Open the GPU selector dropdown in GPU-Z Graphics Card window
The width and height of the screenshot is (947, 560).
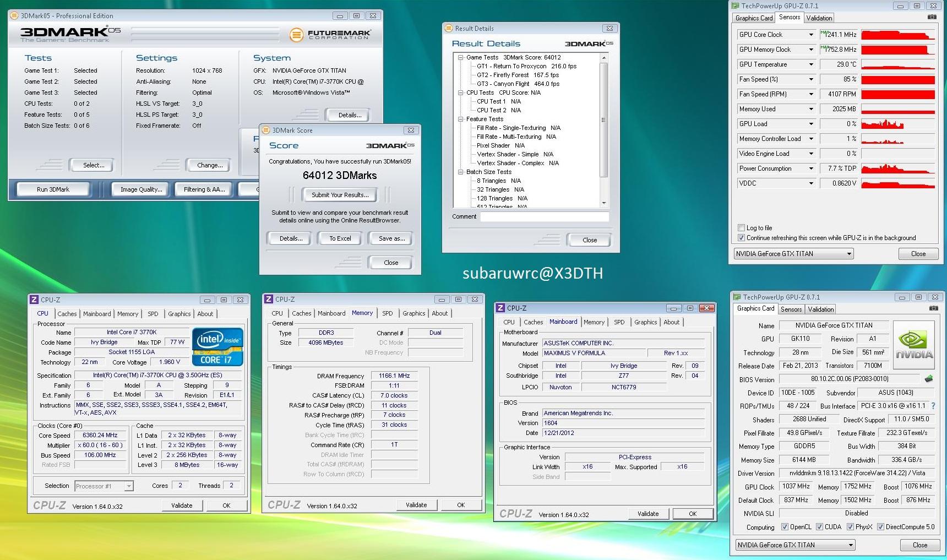click(796, 545)
